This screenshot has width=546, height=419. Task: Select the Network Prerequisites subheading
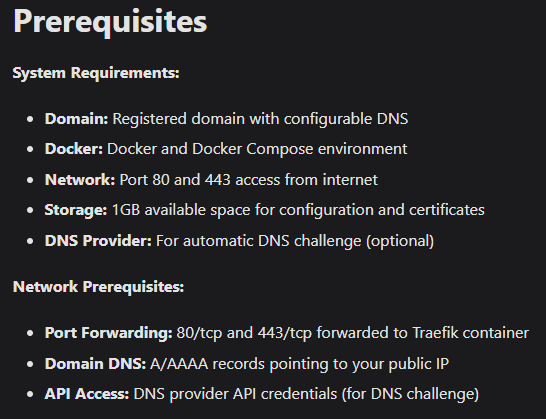coord(99,287)
